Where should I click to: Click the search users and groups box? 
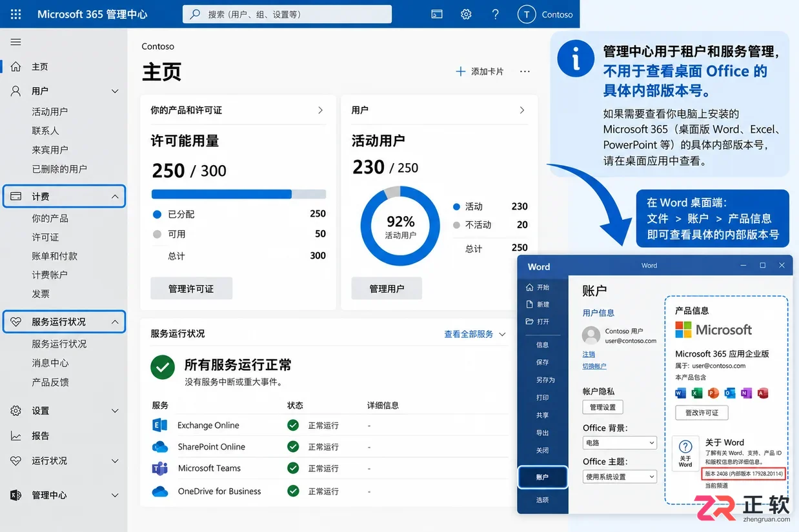[287, 14]
